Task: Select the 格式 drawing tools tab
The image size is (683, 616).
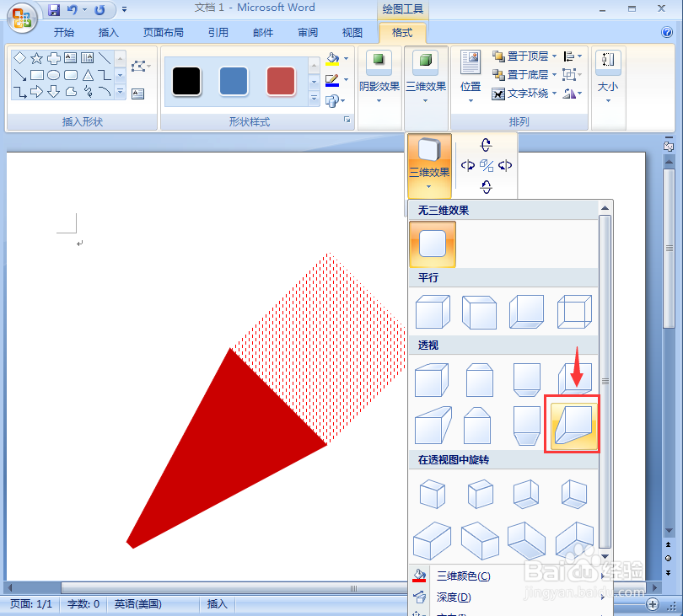Action: [x=402, y=33]
